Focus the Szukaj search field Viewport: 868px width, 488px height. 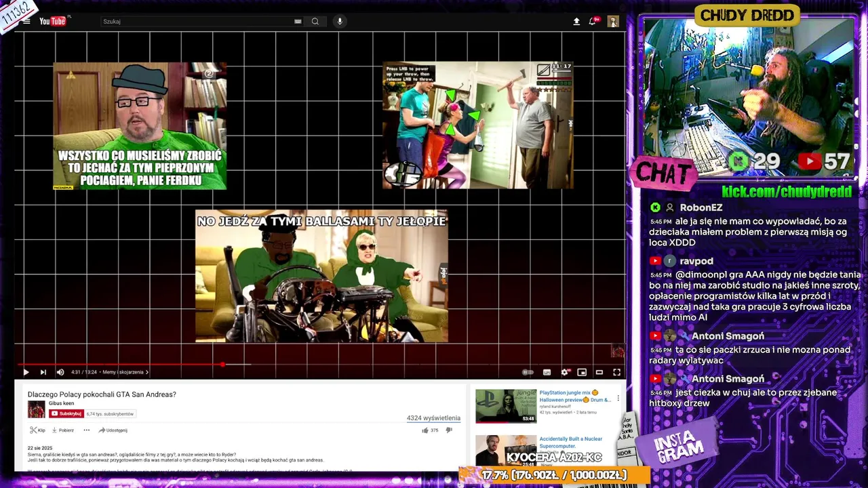[x=197, y=21]
